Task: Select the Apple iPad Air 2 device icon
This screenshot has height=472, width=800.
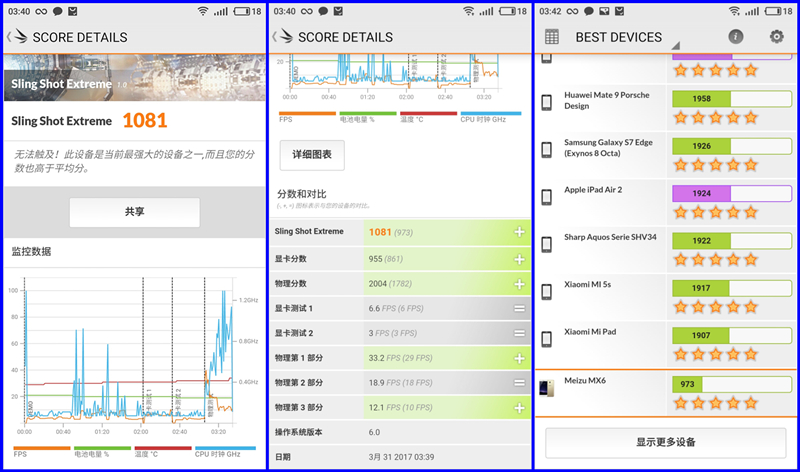Action: tap(546, 197)
